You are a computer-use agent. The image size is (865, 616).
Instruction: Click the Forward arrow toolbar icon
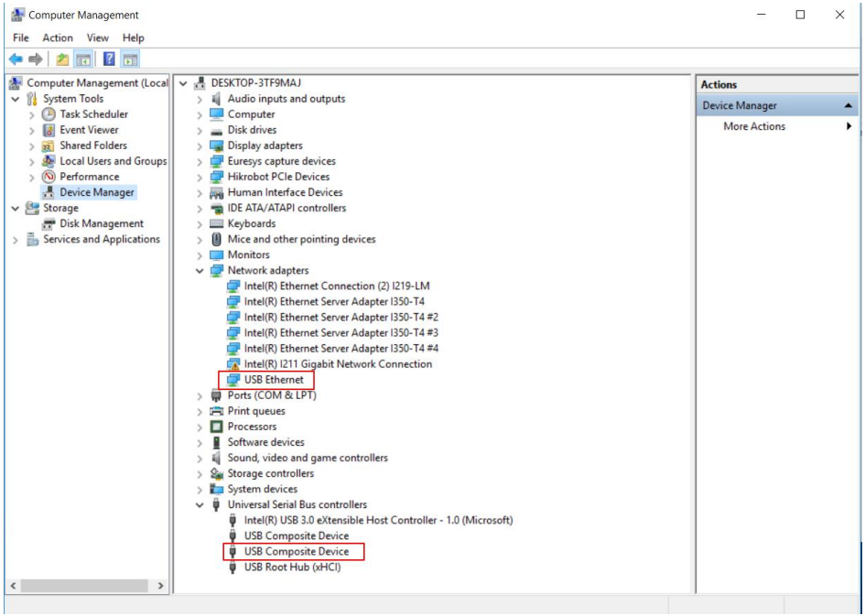[36, 59]
